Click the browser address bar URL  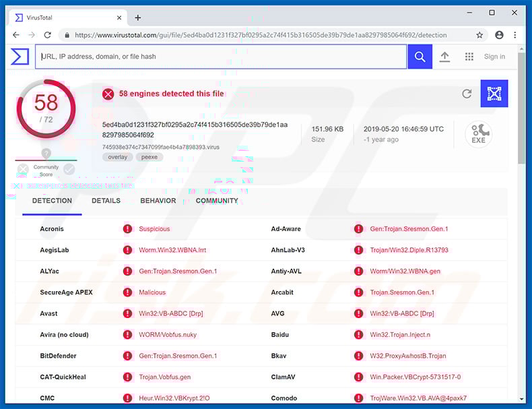click(x=261, y=35)
